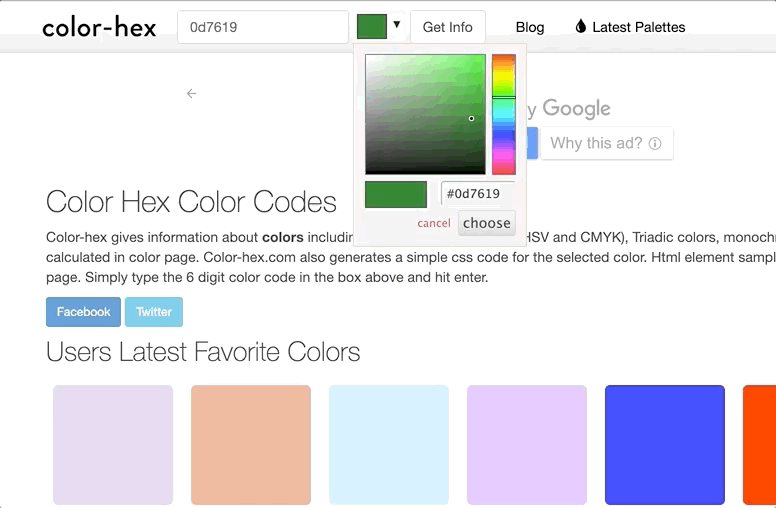Click inside the saturation gradient area
Screen dimensions: 776x508
click(425, 114)
